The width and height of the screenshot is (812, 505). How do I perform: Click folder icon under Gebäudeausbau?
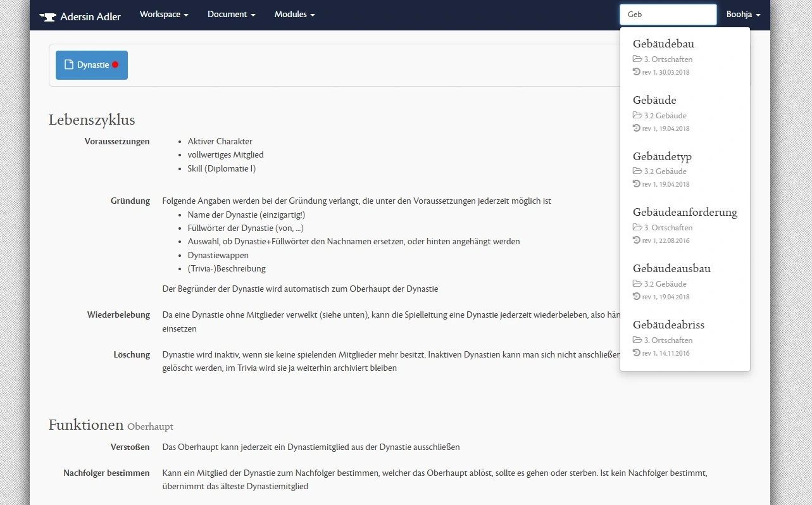[x=637, y=284]
